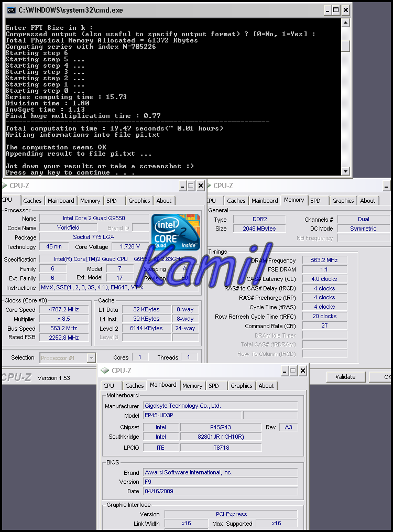
Task: Click the CPU-Z icon in the Mainboard window title
Action: tap(105, 371)
